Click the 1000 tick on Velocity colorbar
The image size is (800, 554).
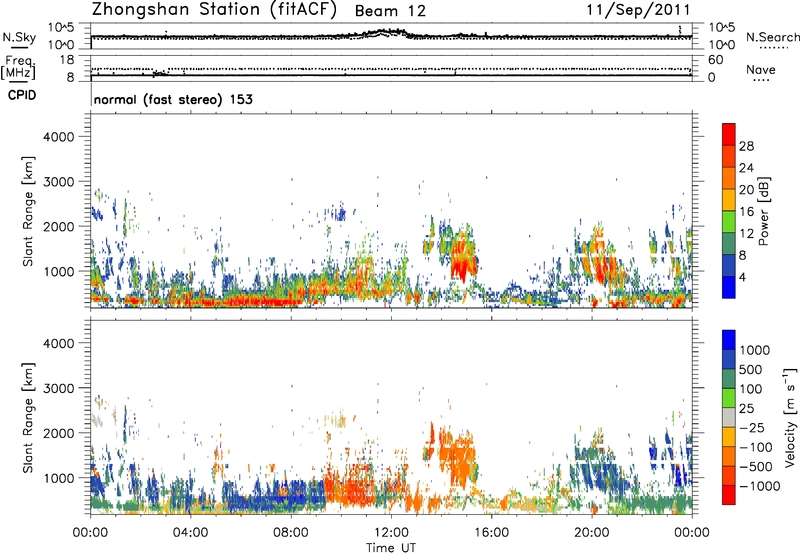tap(755, 350)
